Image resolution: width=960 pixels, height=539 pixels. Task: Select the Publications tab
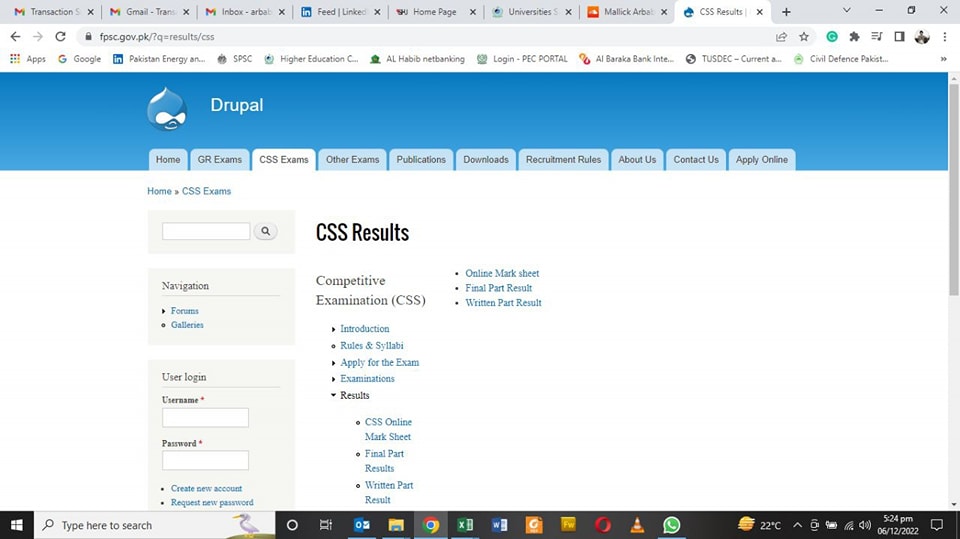tap(421, 159)
